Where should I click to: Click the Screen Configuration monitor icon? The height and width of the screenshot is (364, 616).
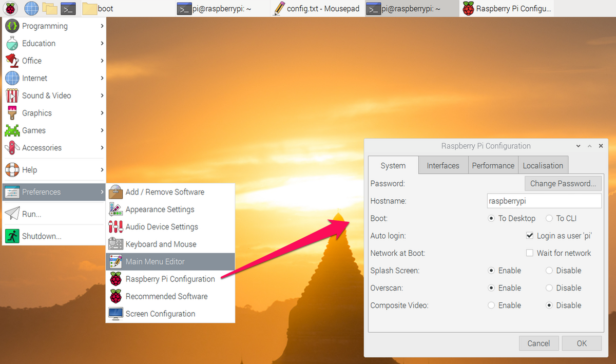tap(116, 314)
